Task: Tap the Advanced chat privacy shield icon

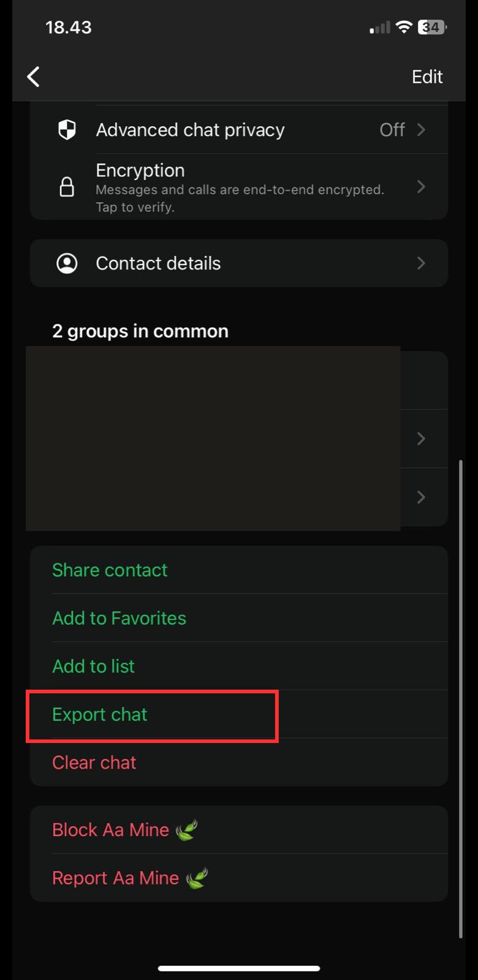Action: tap(67, 130)
